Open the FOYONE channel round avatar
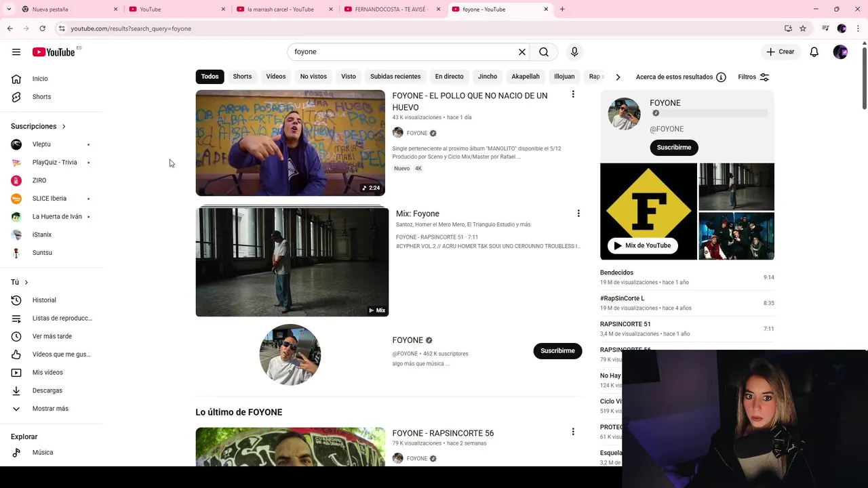Viewport: 868px width, 488px height. pyautogui.click(x=290, y=355)
